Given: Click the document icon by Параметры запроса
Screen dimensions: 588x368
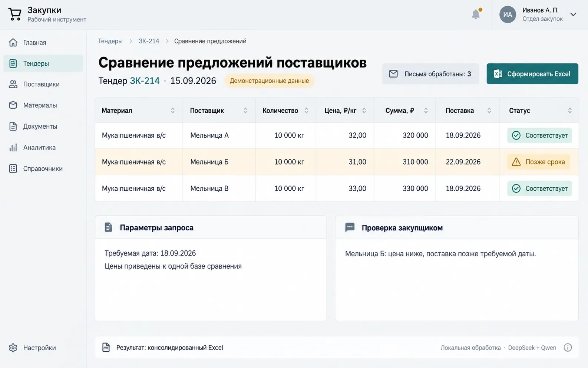Looking at the screenshot, I should (108, 227).
